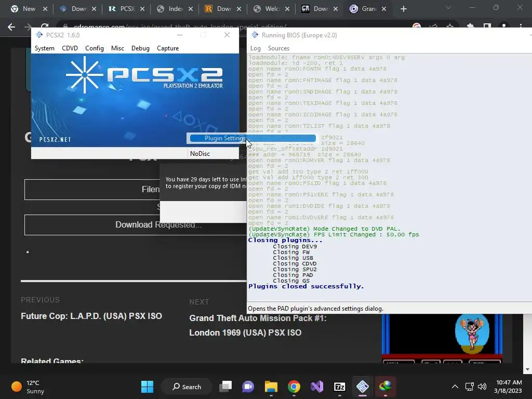The height and width of the screenshot is (399, 532).
Task: Open Chrome tab search dropdown chevron
Action: [x=448, y=7]
